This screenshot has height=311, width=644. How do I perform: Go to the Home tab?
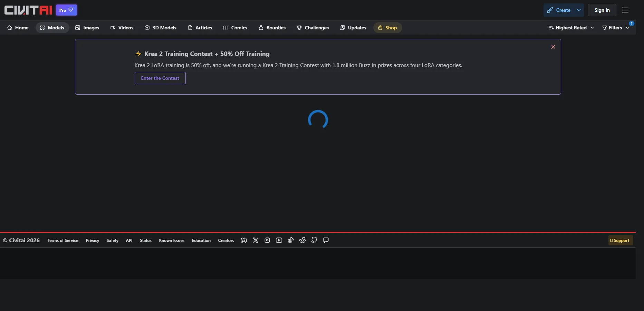[x=18, y=28]
